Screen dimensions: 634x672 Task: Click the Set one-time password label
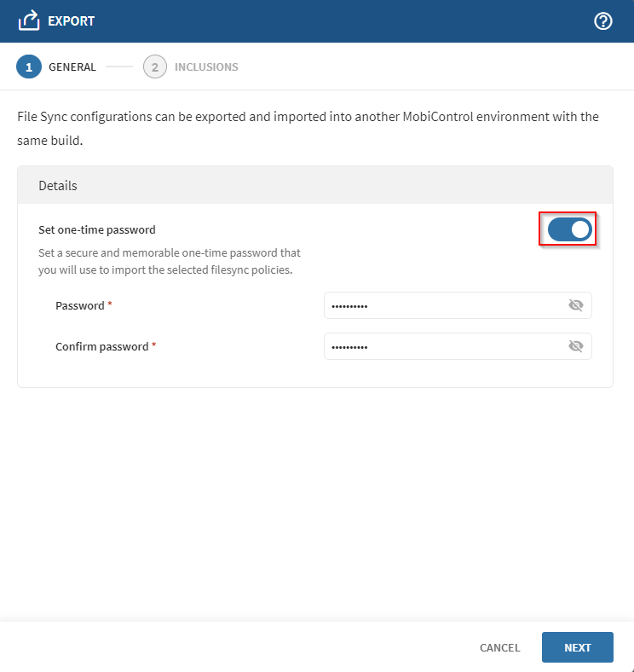97,229
